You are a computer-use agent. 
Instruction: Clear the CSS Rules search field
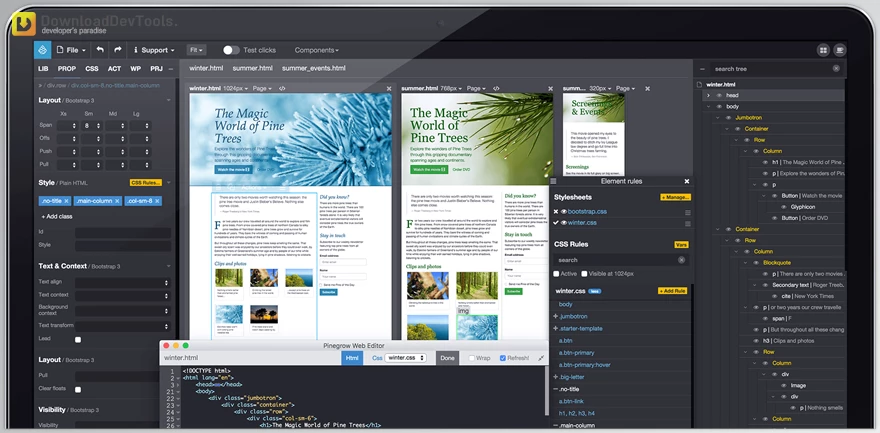pos(681,260)
